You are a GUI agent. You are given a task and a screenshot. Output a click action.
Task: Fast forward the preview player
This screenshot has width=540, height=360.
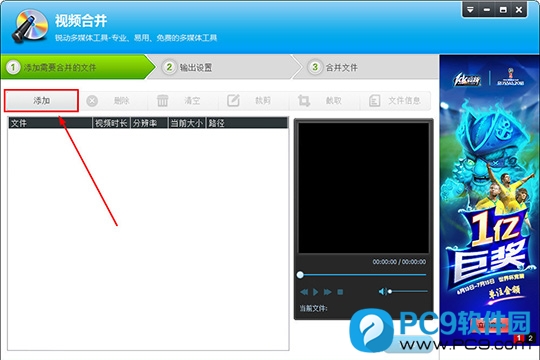(x=328, y=292)
